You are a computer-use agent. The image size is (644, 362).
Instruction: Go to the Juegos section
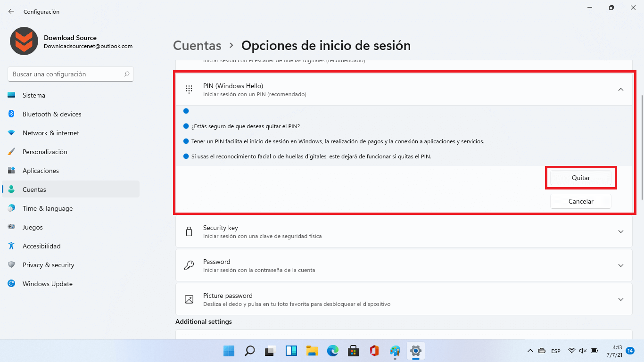[x=71, y=227]
